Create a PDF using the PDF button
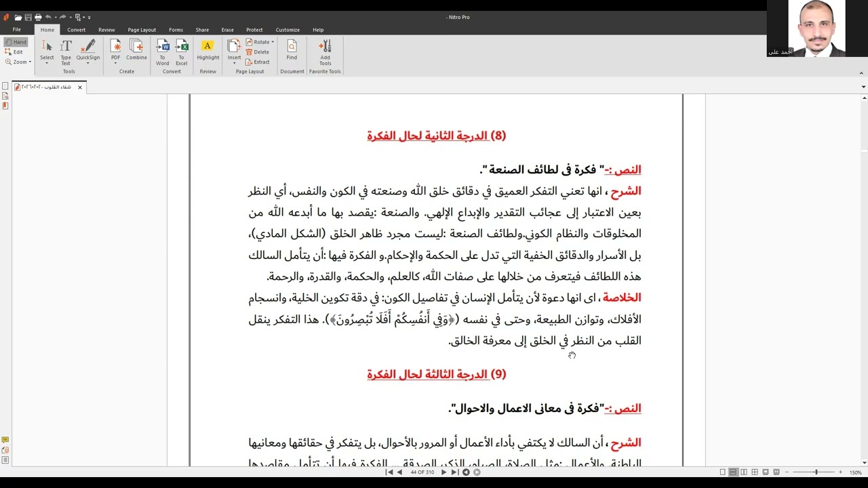868x488 pixels. tap(115, 49)
